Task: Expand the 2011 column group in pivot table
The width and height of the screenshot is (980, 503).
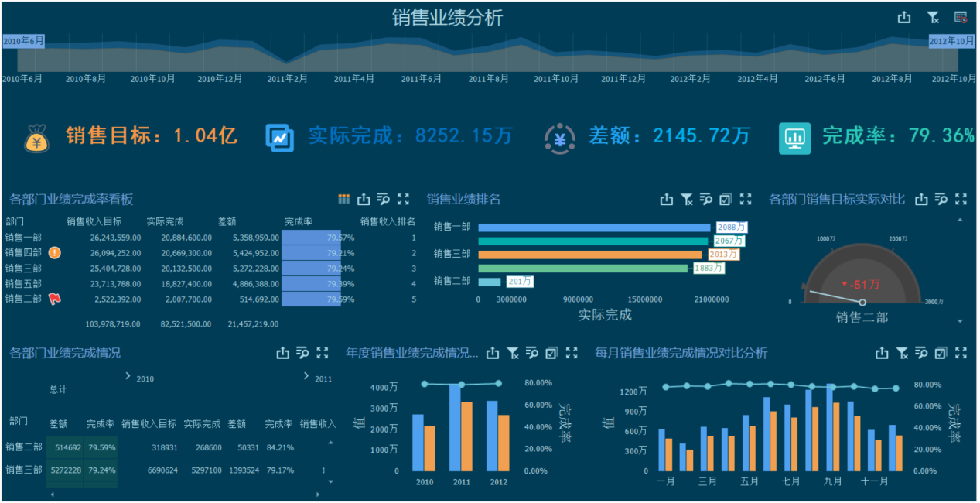Action: [306, 376]
